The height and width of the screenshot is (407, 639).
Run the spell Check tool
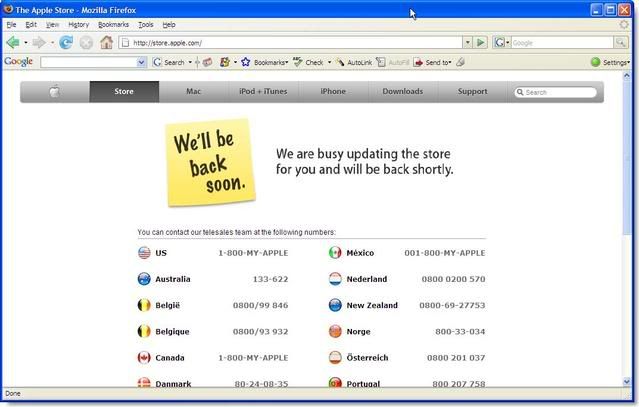[308, 62]
